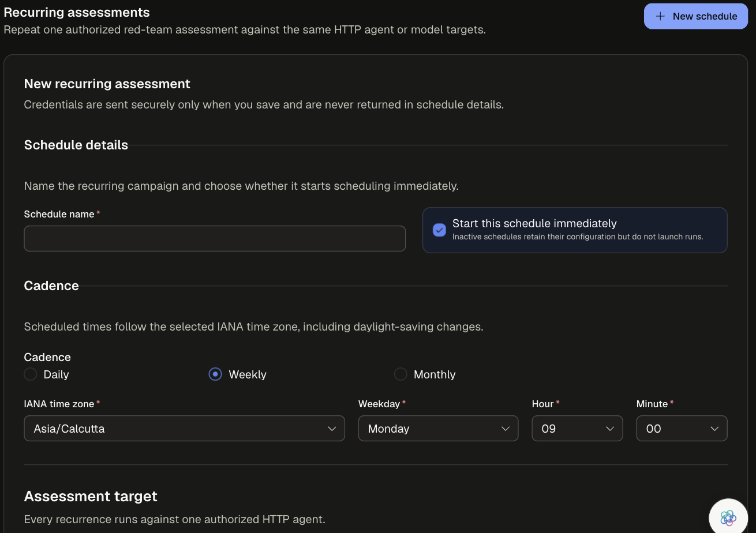756x533 pixels.
Task: Open the Minute dropdown showing 00
Action: tap(682, 429)
